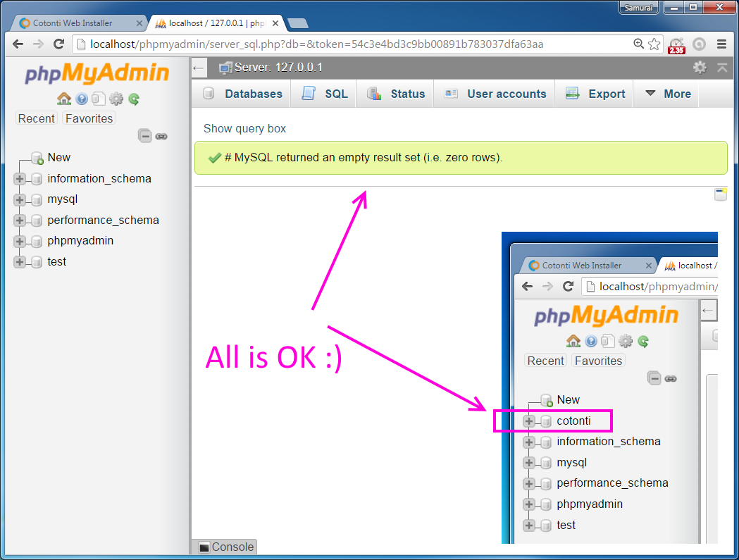This screenshot has width=739, height=560.
Task: Select the performance_schema name in the main tree
Action: 104,220
